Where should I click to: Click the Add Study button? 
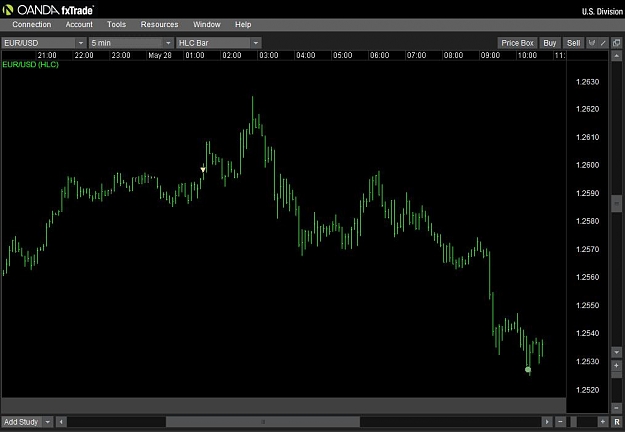coord(21,422)
